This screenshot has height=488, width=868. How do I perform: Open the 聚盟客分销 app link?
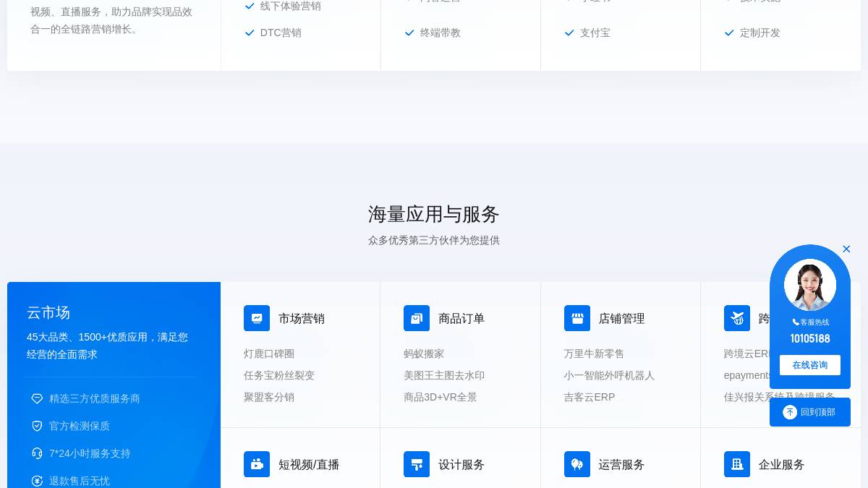tap(269, 397)
